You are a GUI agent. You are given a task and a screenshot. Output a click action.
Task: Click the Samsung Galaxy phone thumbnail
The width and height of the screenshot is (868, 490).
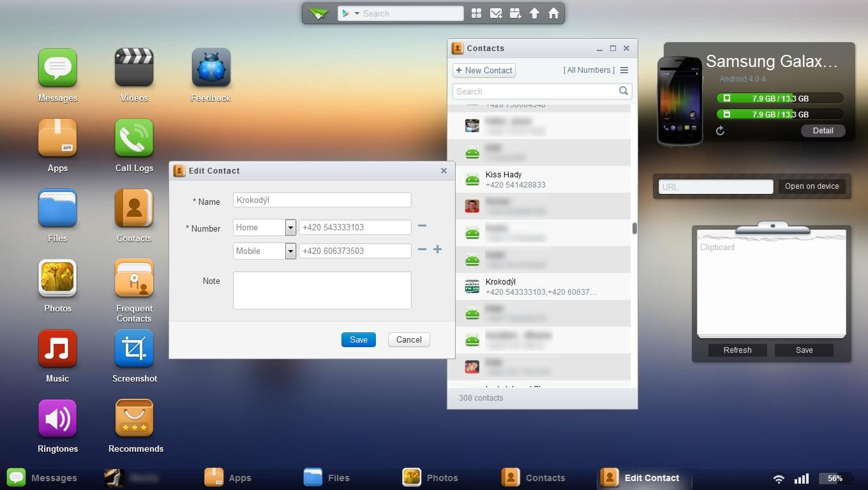pos(680,101)
